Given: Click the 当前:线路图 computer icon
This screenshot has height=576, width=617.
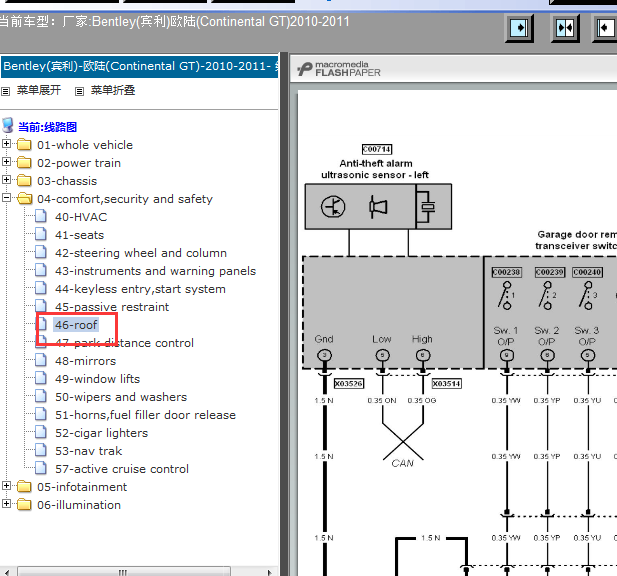Looking at the screenshot, I should [x=8, y=126].
